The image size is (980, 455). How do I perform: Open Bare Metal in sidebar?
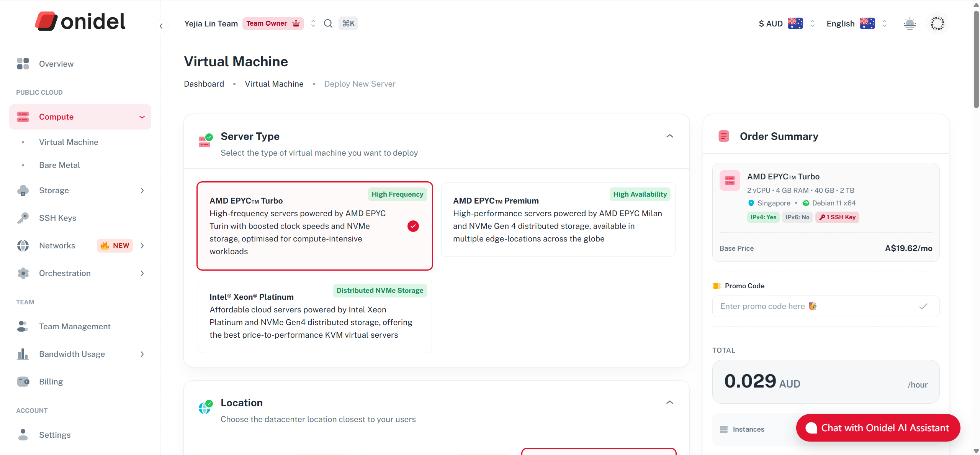[59, 165]
